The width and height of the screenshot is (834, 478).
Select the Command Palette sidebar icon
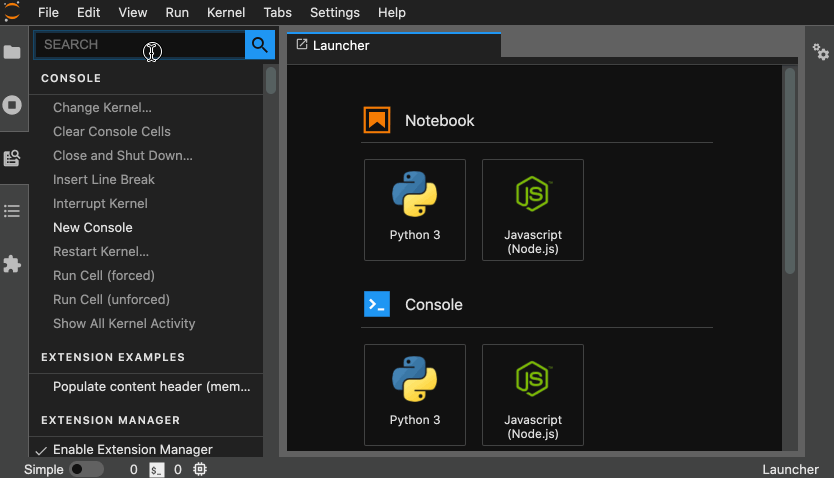click(x=12, y=158)
